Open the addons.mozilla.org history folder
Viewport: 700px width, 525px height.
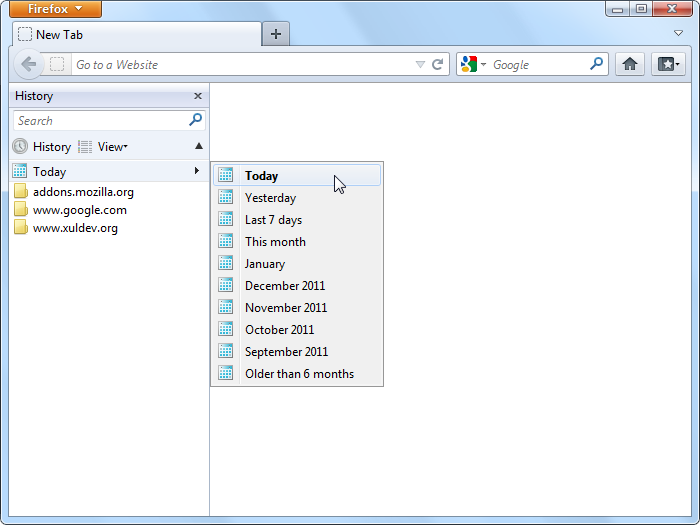point(82,192)
